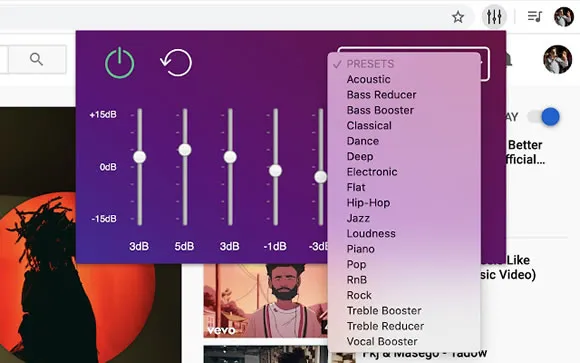
Task: Choose the Vocal Booster preset
Action: pyautogui.click(x=382, y=342)
